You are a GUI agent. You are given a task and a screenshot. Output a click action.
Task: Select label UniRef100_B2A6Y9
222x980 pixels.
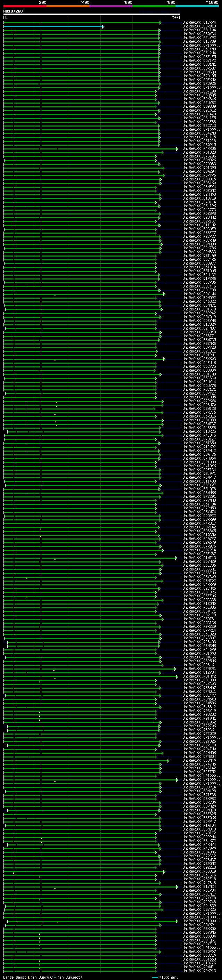pos(199,543)
